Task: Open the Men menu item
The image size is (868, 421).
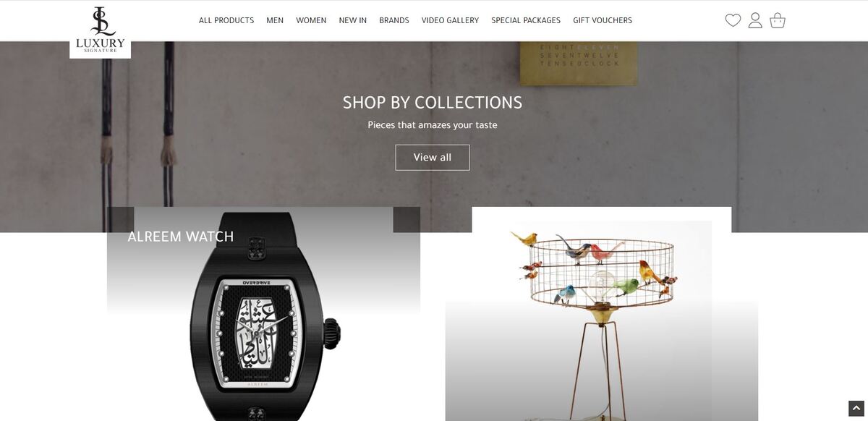Action: coord(275,20)
